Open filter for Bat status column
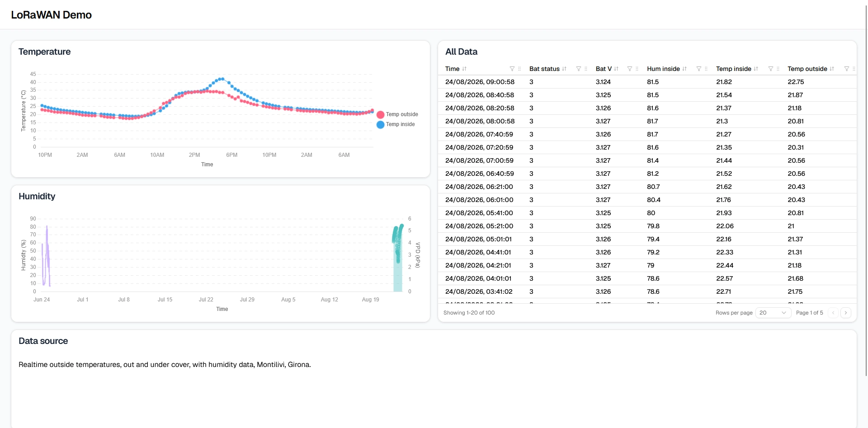This screenshot has height=428, width=868. [579, 69]
